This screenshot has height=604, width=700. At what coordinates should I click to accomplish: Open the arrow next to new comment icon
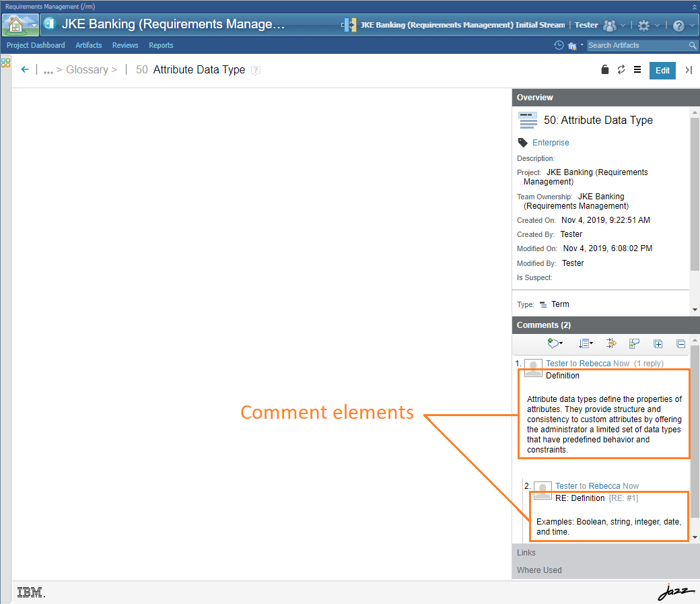point(561,343)
